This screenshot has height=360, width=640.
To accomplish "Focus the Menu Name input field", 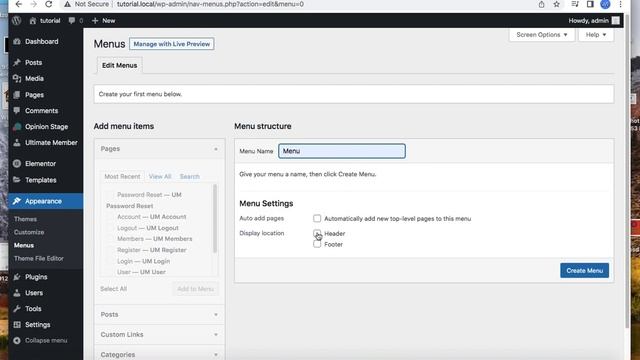I will pyautogui.click(x=342, y=151).
